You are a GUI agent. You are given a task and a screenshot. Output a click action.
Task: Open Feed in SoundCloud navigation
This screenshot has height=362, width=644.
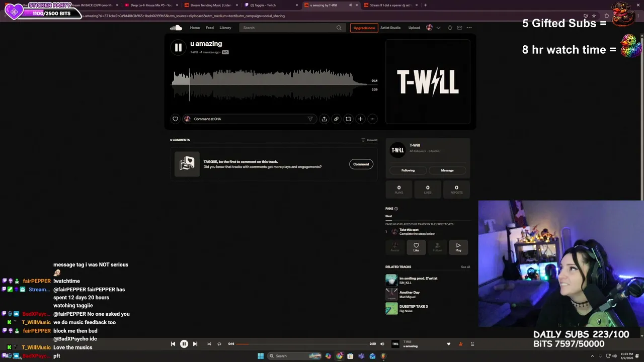pos(210,28)
